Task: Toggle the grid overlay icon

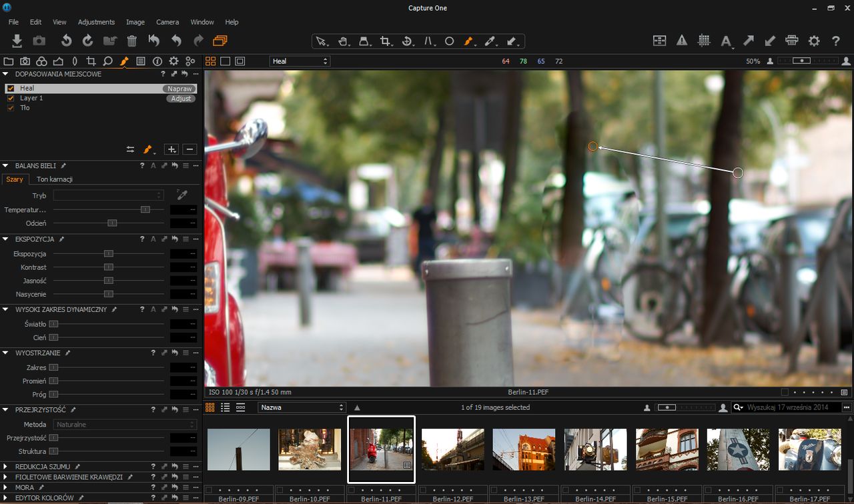Action: (704, 41)
